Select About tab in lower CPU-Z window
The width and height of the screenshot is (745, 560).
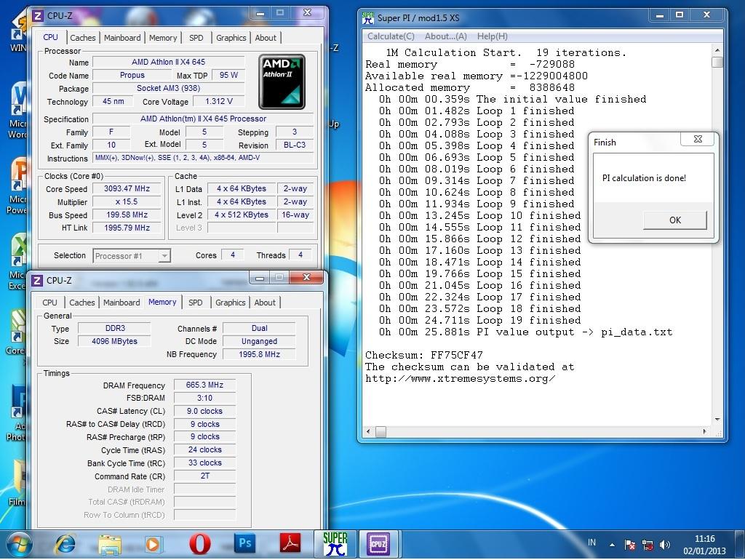(265, 303)
